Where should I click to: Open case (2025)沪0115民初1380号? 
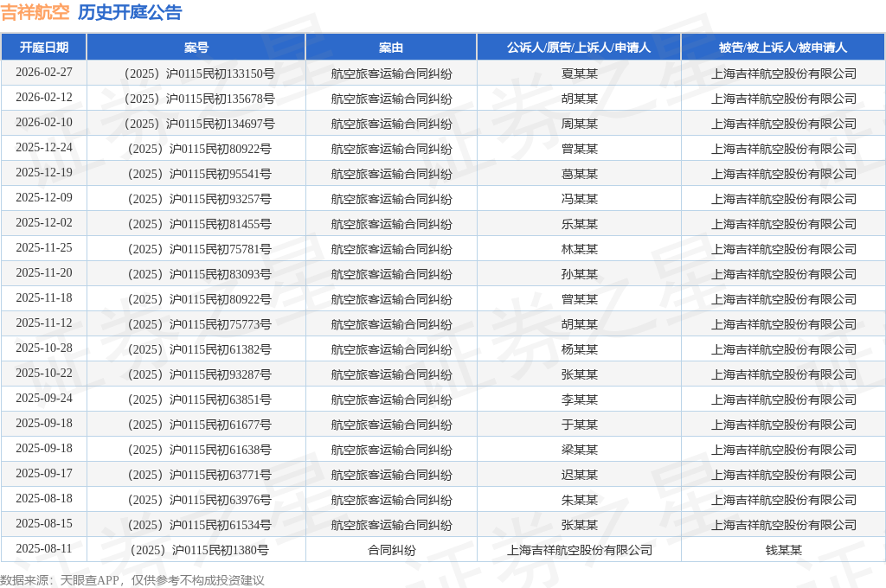pyautogui.click(x=196, y=550)
